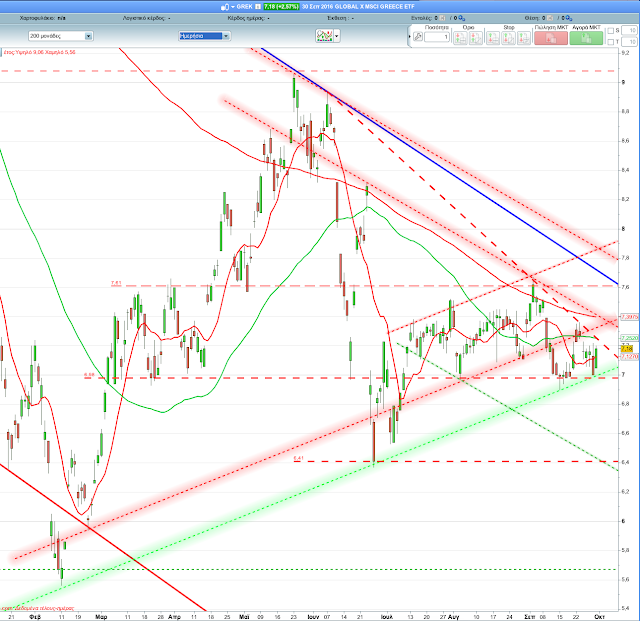Viewport: 640px width, 621px height.
Task: Click the indicators chart-style icon
Action: tap(324, 36)
